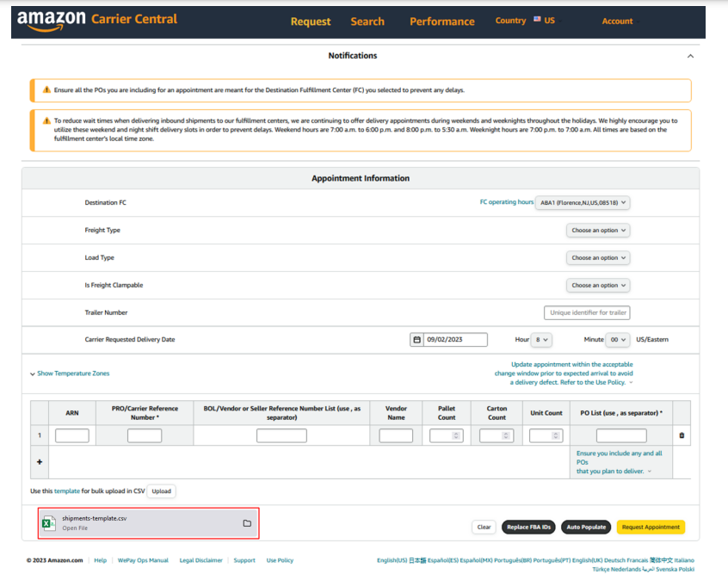
Task: Switch language to Español(ES)
Action: 443,560
